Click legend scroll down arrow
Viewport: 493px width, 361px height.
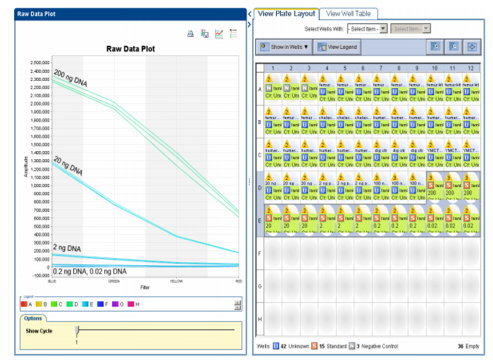point(238,307)
